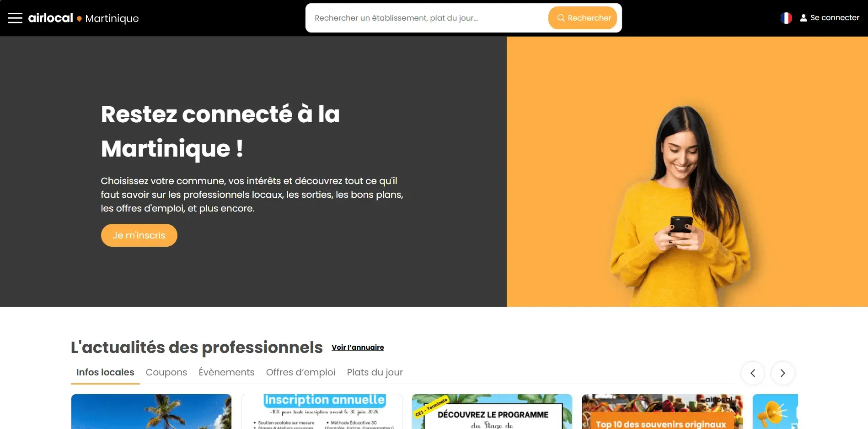Click the user profile icon

(804, 18)
